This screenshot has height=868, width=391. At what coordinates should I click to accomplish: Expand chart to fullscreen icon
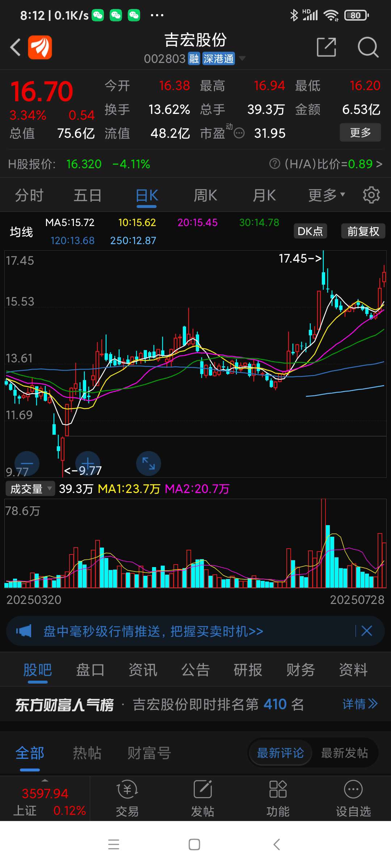[x=148, y=463]
